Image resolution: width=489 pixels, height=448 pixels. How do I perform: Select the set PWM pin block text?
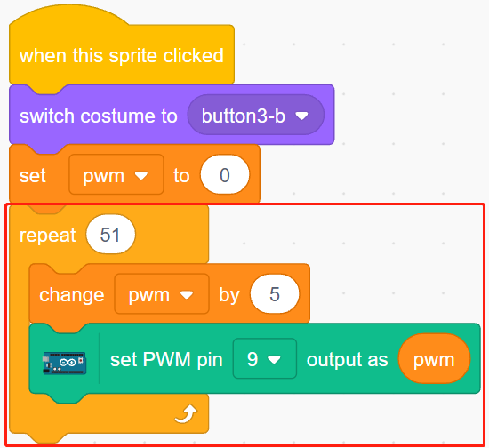166,359
